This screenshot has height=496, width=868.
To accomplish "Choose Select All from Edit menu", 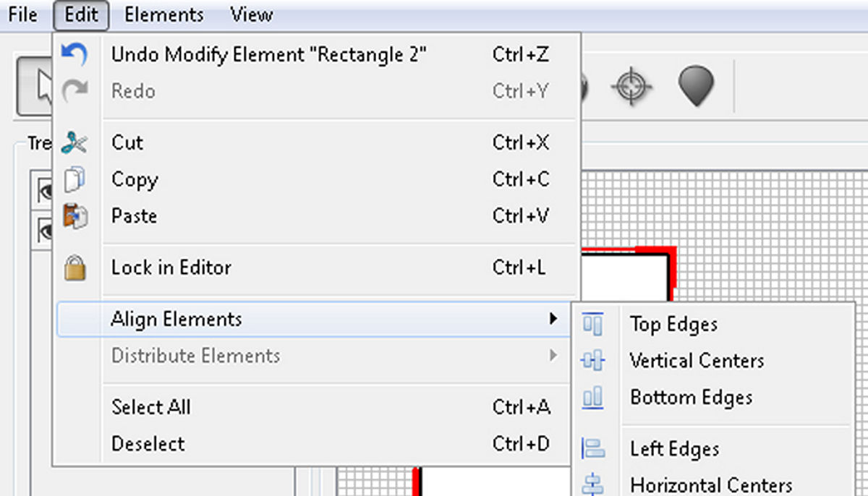I will (x=151, y=407).
